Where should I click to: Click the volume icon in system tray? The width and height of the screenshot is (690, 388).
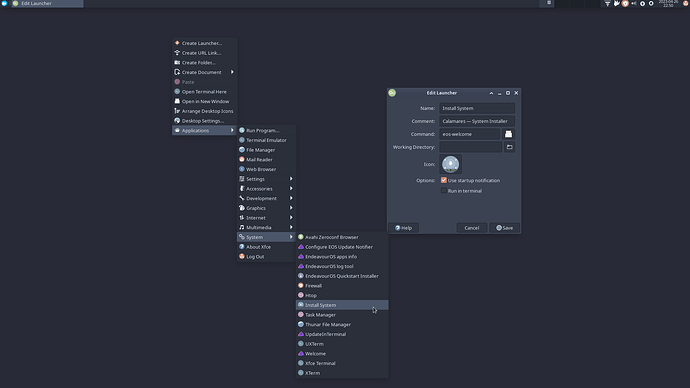(634, 4)
